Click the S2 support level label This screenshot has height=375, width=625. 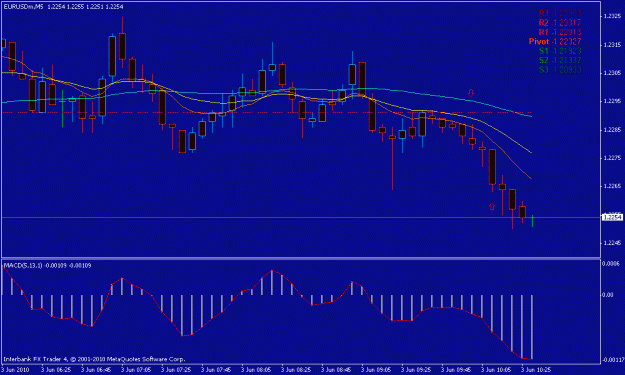pos(560,60)
